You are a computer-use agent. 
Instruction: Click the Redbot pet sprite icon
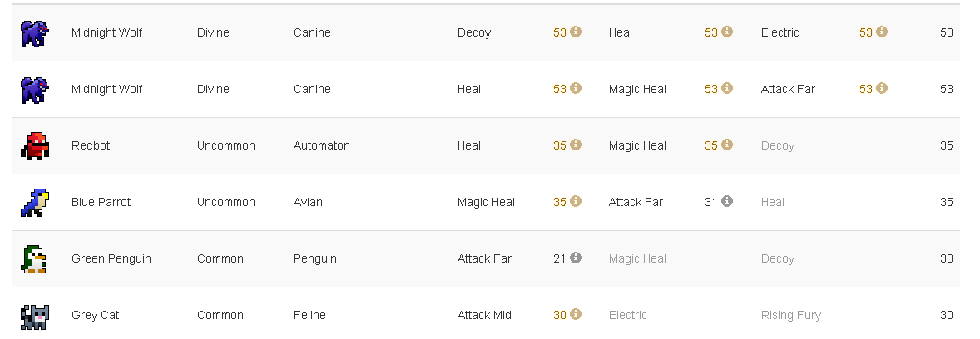(x=34, y=146)
